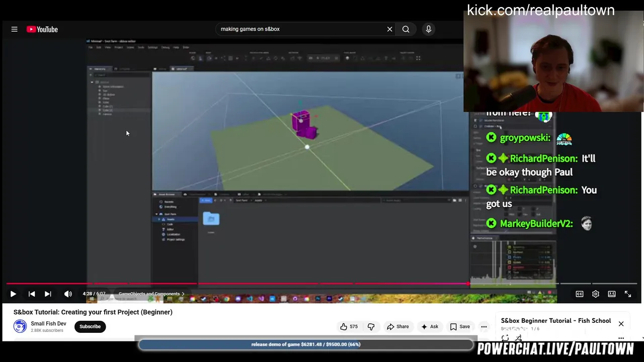Close the Fish School playlist panel
Screen dimensions: 644x362
(621, 324)
